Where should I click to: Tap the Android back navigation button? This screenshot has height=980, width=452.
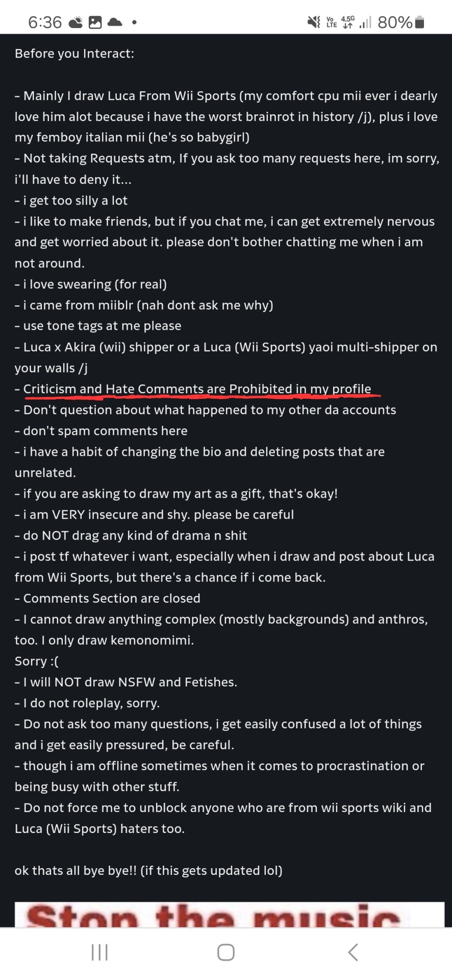click(353, 952)
